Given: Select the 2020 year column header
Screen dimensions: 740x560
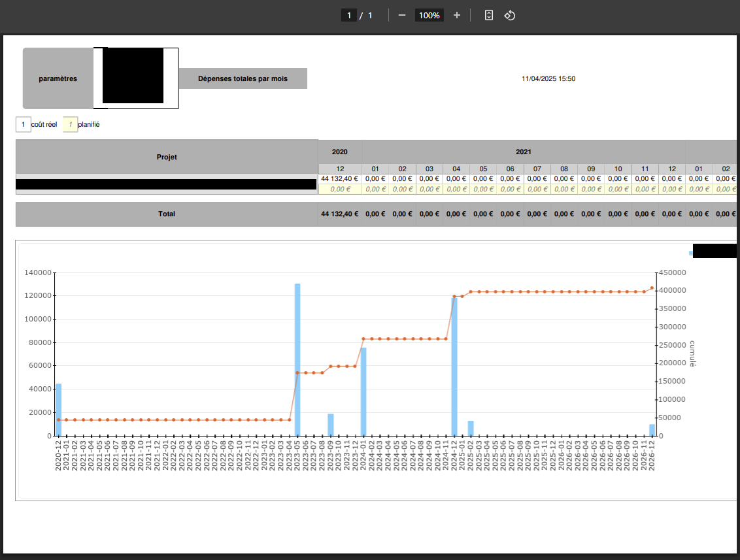Looking at the screenshot, I should [339, 152].
